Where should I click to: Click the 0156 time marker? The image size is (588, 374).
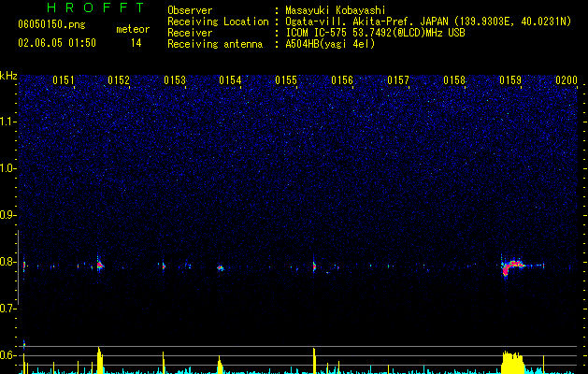(342, 80)
